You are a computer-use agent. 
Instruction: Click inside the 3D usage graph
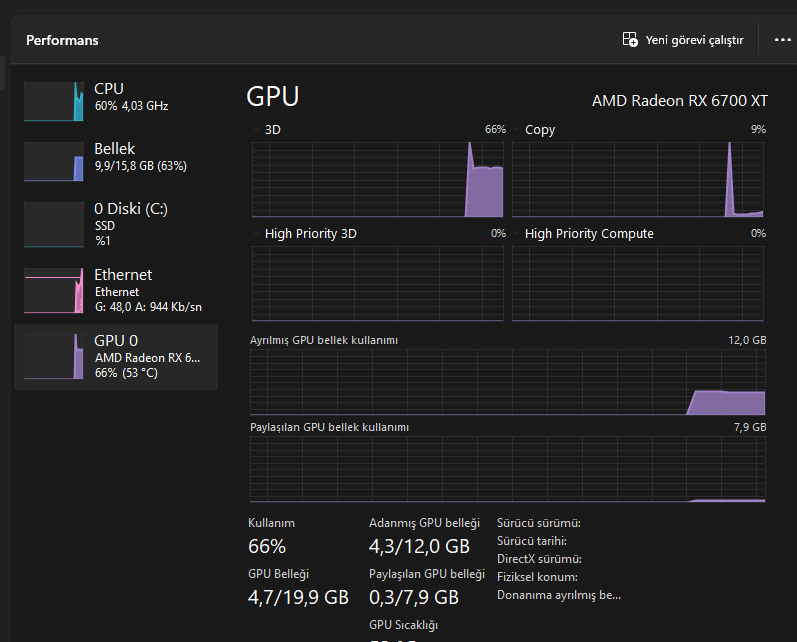point(378,179)
